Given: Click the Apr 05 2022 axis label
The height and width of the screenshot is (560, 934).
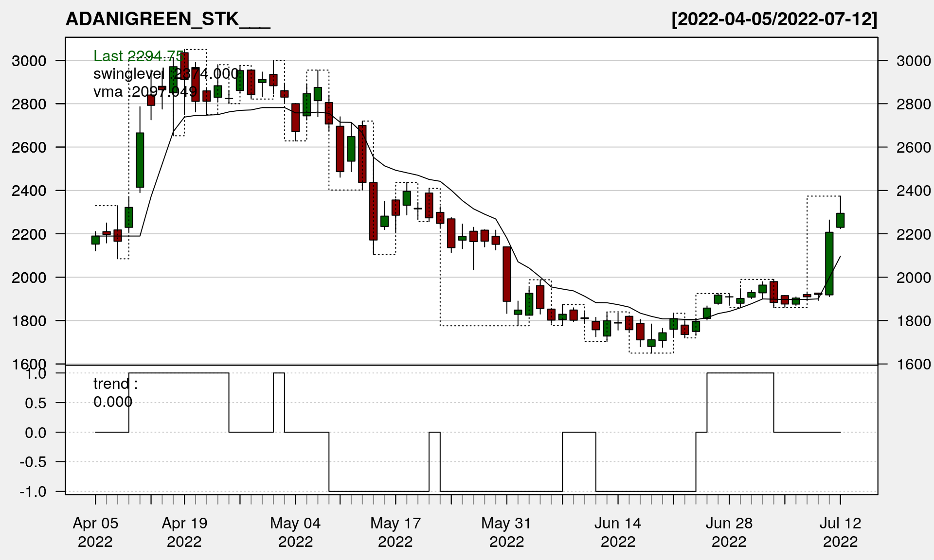Looking at the screenshot, I should (95, 532).
